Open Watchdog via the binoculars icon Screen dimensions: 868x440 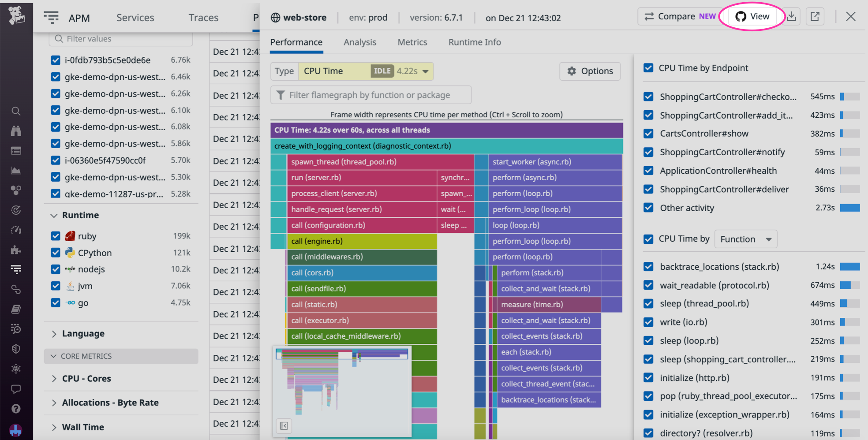click(x=16, y=131)
